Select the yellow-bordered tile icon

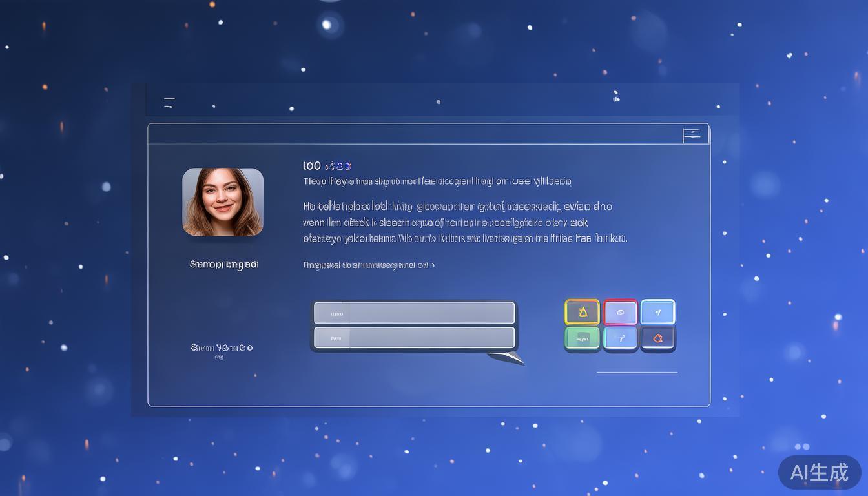click(582, 313)
